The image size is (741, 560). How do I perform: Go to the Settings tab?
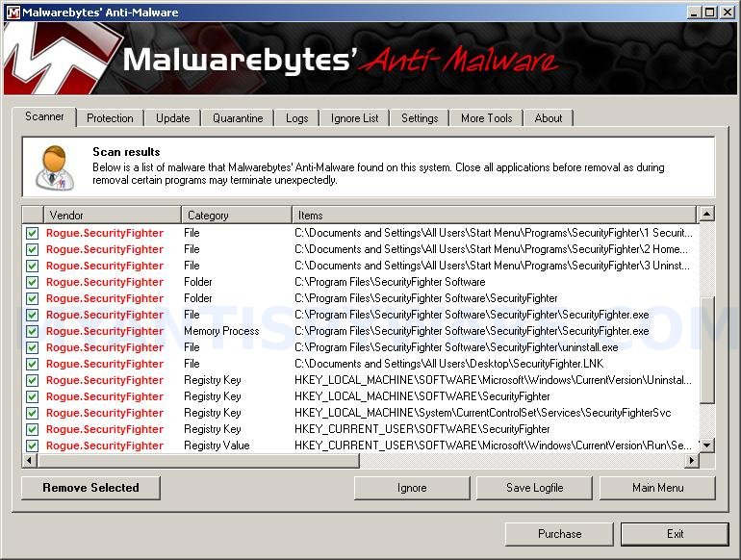click(420, 118)
